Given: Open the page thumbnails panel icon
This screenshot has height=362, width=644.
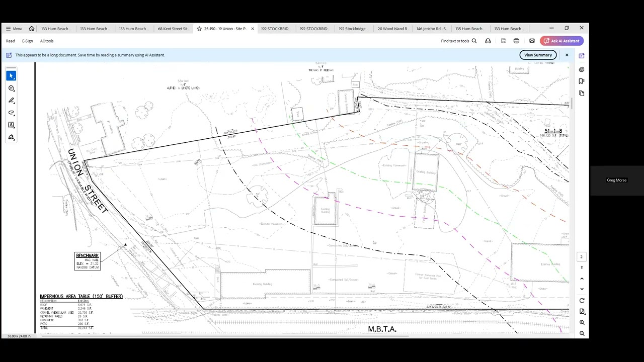Looking at the screenshot, I should (x=582, y=94).
